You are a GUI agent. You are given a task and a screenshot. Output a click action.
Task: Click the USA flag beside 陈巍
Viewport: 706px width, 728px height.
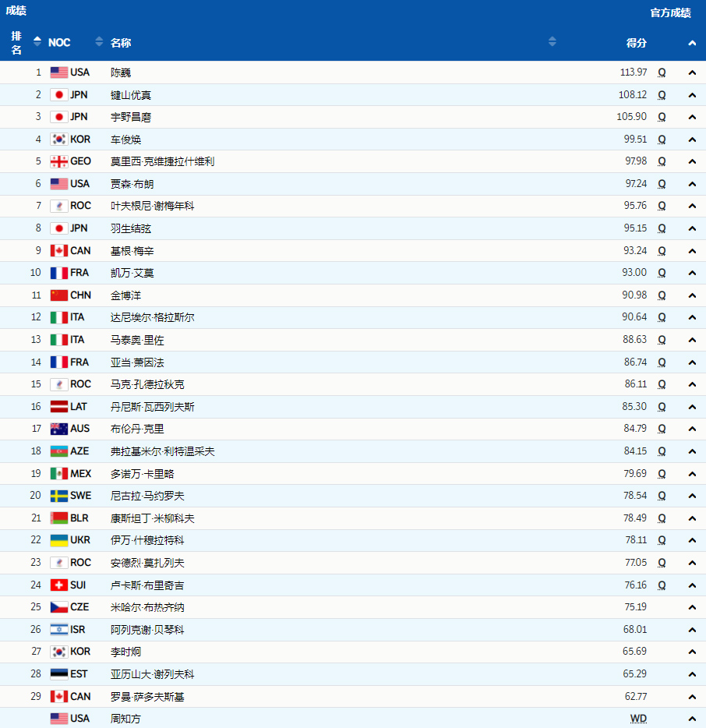(x=59, y=72)
